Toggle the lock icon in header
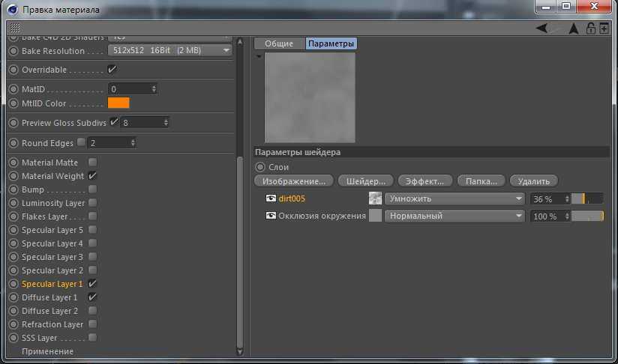The image size is (618, 364). (x=591, y=28)
